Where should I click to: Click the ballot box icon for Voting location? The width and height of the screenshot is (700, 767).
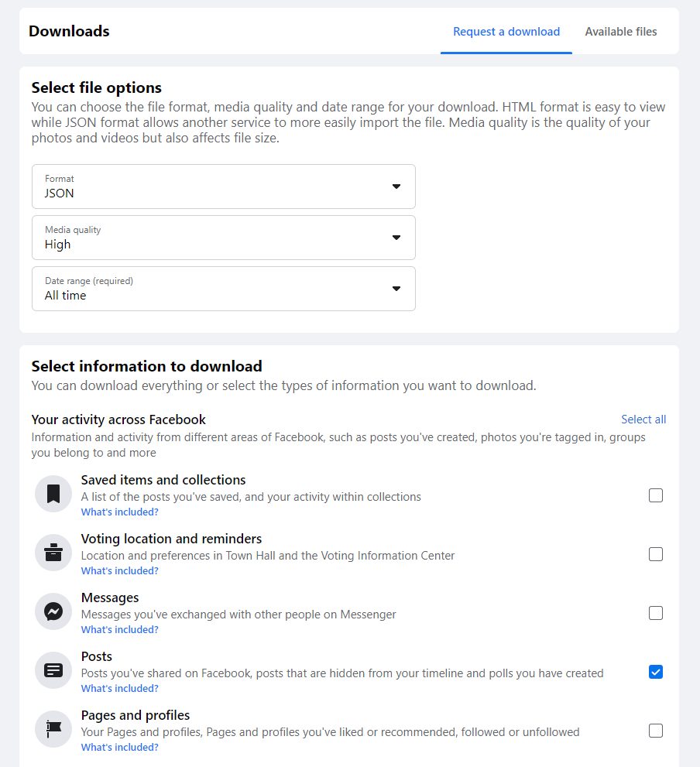(53, 553)
